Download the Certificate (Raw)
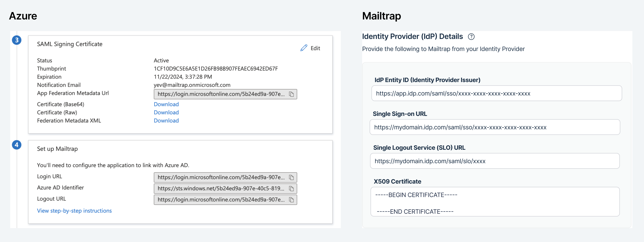The width and height of the screenshot is (644, 242). pyautogui.click(x=166, y=112)
